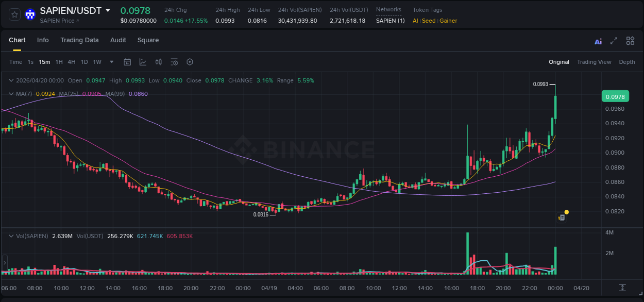Collapse the MA indicator legend
The width and height of the screenshot is (644, 302).
point(11,94)
